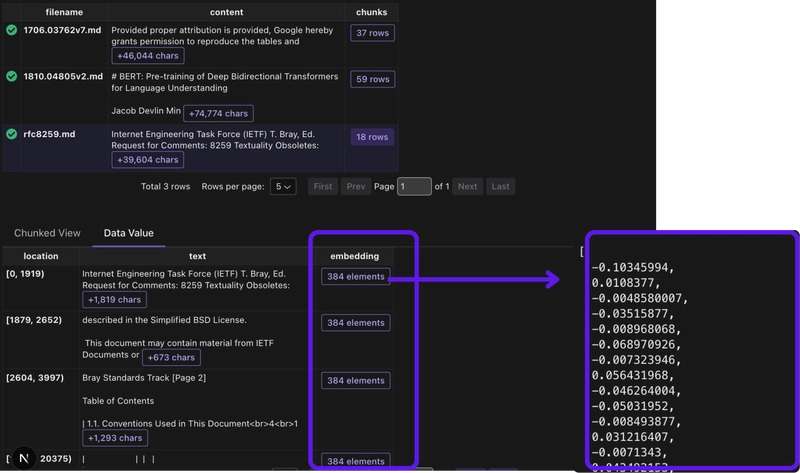Click the Next page button
Screen dimensions: 800x473
click(x=467, y=186)
